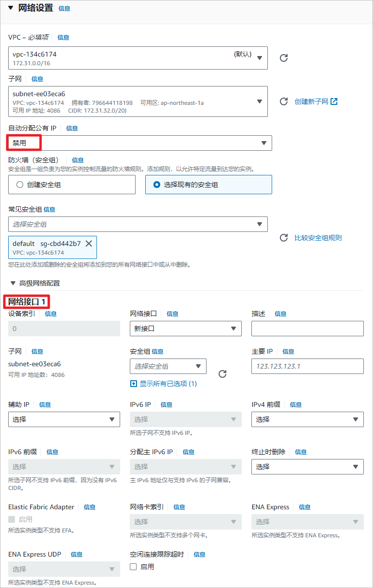Refresh the VPC list

pyautogui.click(x=284, y=58)
